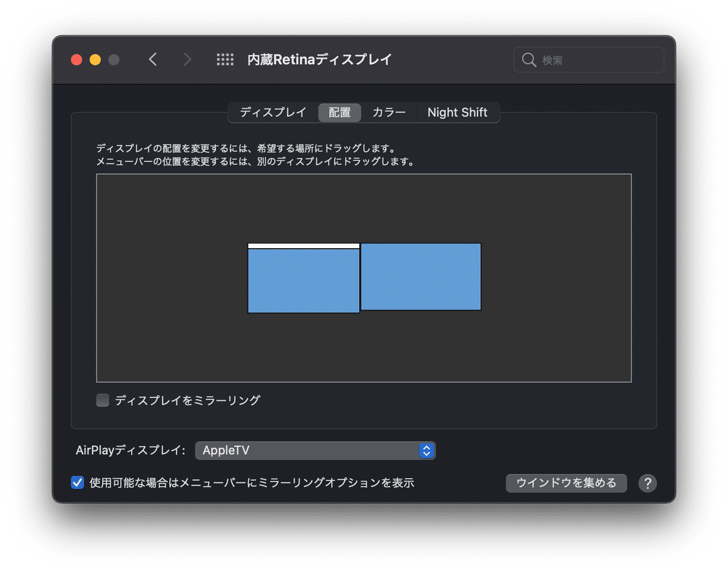This screenshot has width=728, height=572.
Task: Go forward with the right chevron
Action: [187, 59]
